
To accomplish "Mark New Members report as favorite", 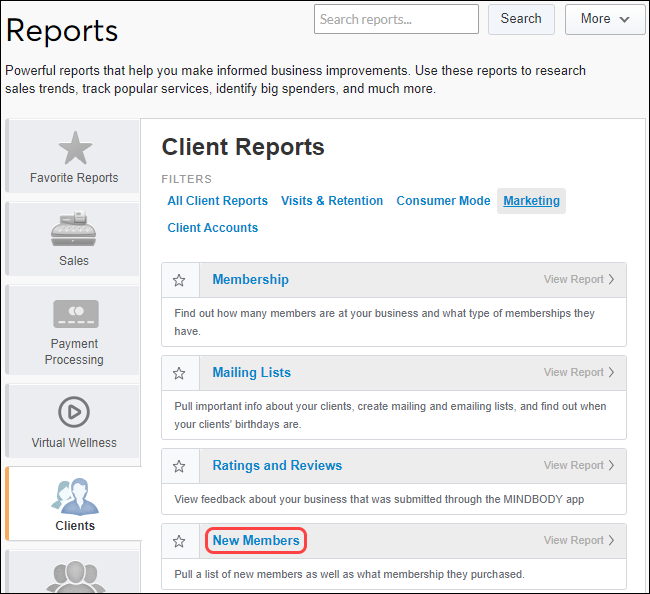I will 179,541.
